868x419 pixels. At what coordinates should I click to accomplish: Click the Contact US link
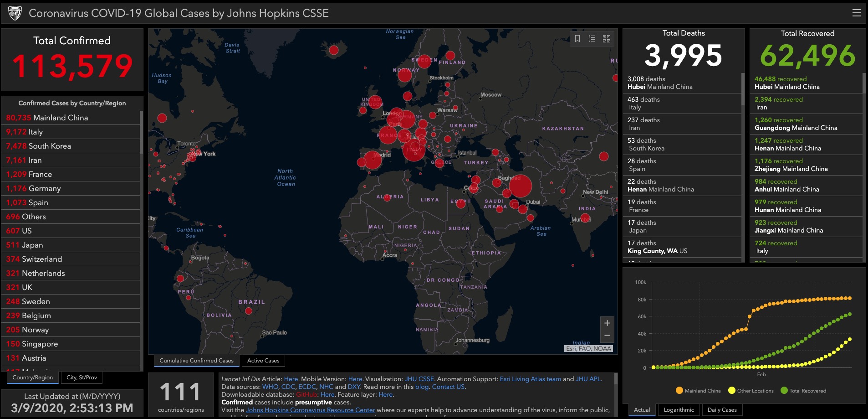pyautogui.click(x=449, y=387)
